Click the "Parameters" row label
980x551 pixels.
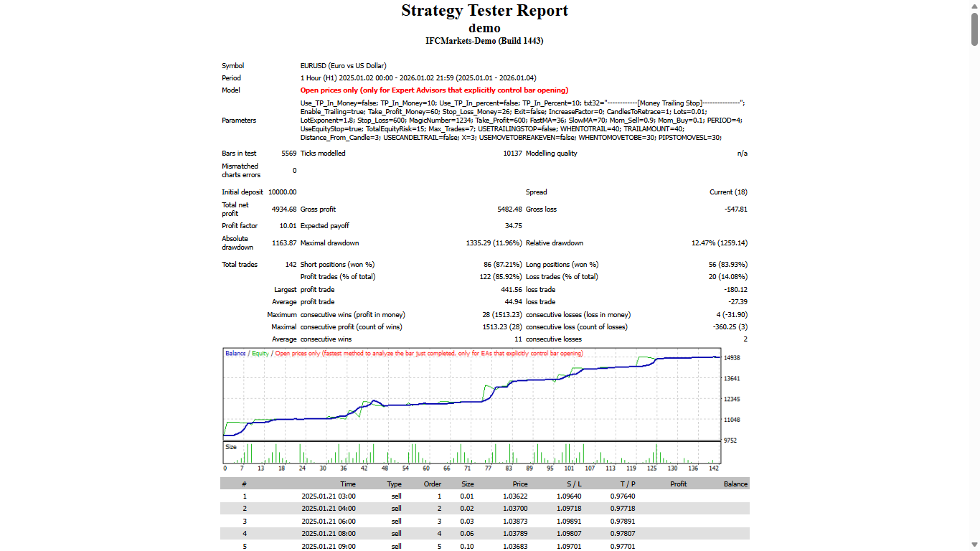[x=239, y=121]
